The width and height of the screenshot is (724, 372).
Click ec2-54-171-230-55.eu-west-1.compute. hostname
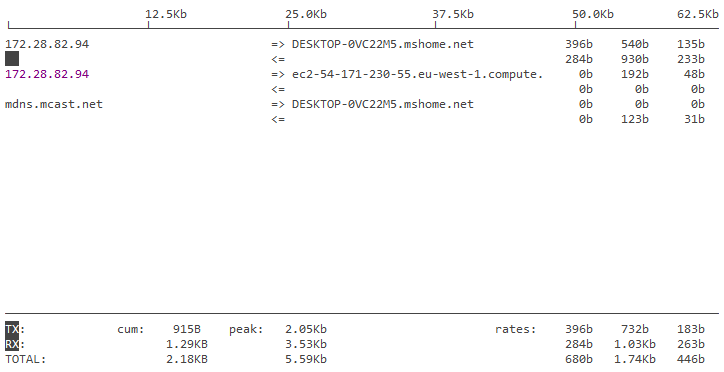tap(417, 74)
